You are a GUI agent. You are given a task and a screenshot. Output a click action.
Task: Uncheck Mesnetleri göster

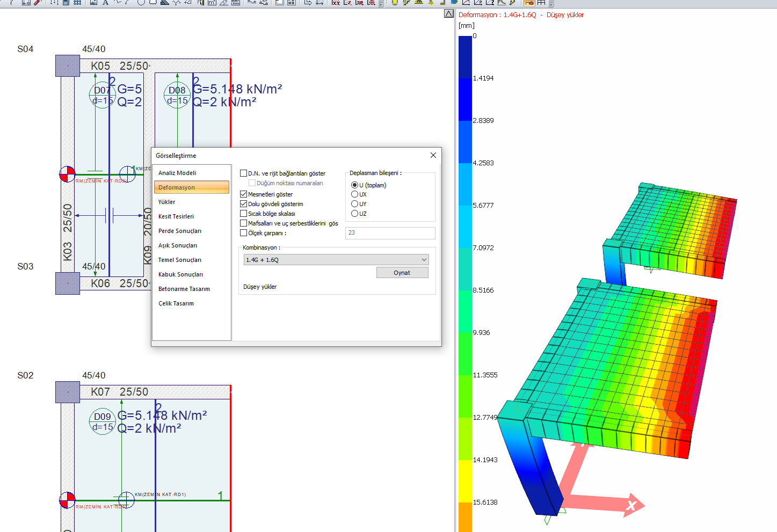click(x=243, y=194)
